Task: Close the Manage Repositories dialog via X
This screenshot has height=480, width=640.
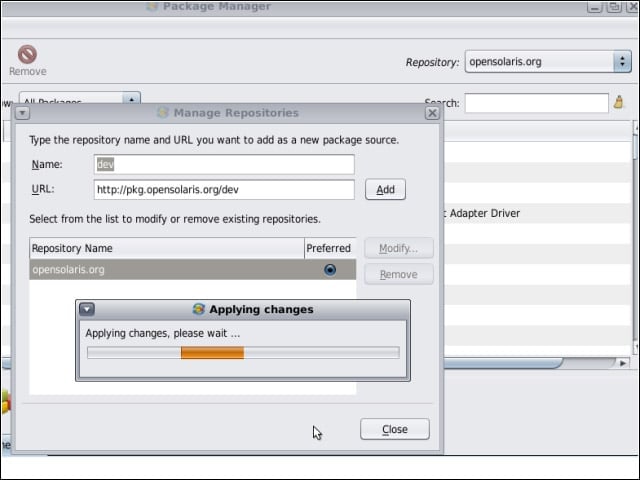Action: 432,113
